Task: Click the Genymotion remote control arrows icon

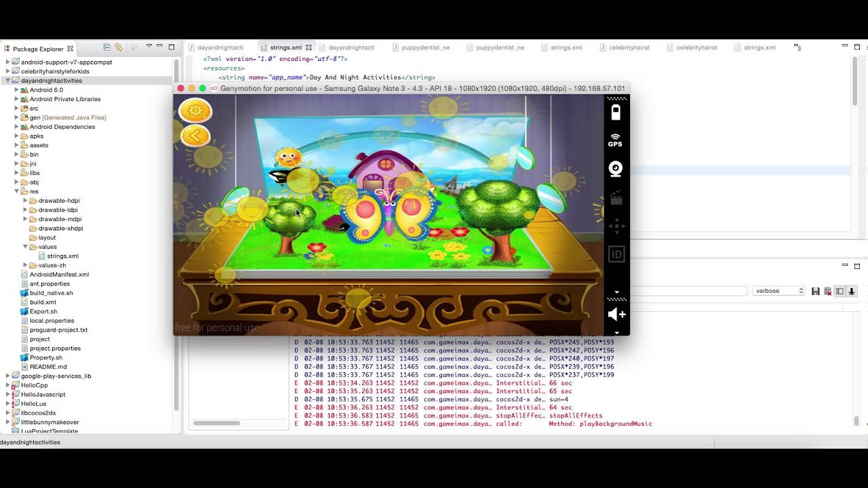Action: click(616, 226)
